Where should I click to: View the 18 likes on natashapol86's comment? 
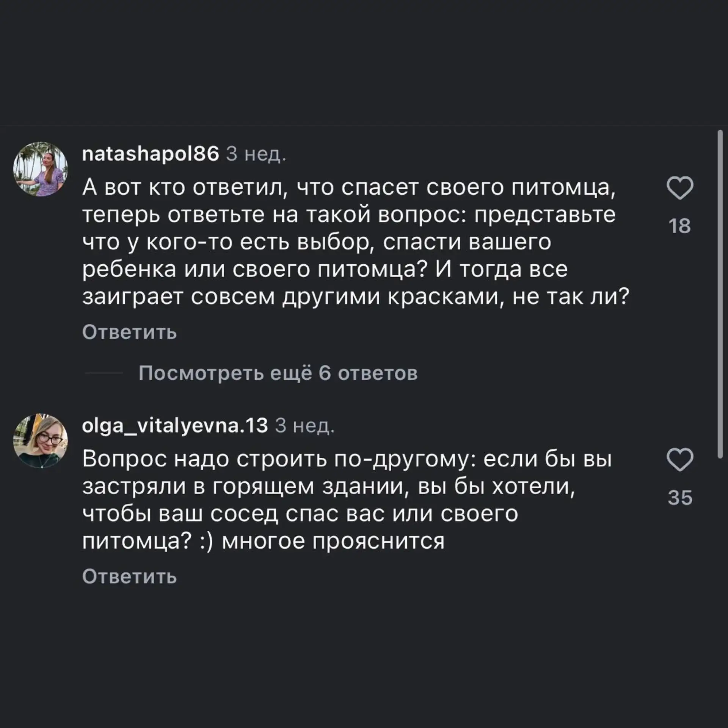coord(680,226)
